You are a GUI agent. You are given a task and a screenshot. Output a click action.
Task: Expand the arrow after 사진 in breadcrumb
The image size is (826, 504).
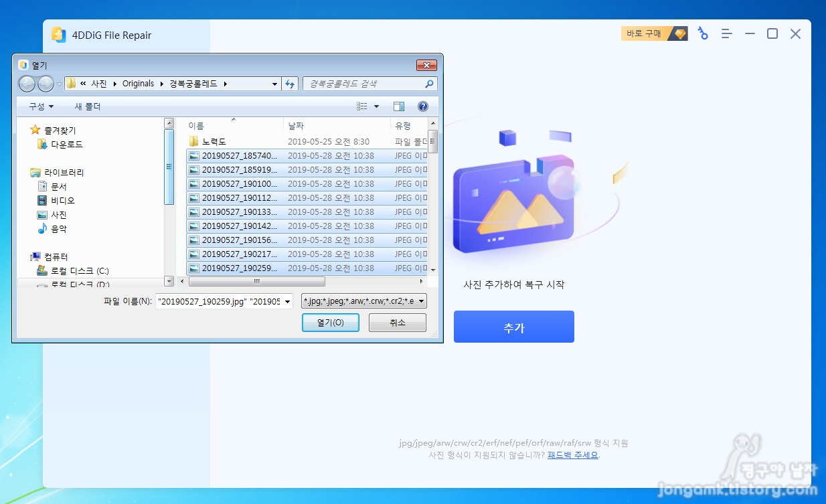(x=114, y=84)
